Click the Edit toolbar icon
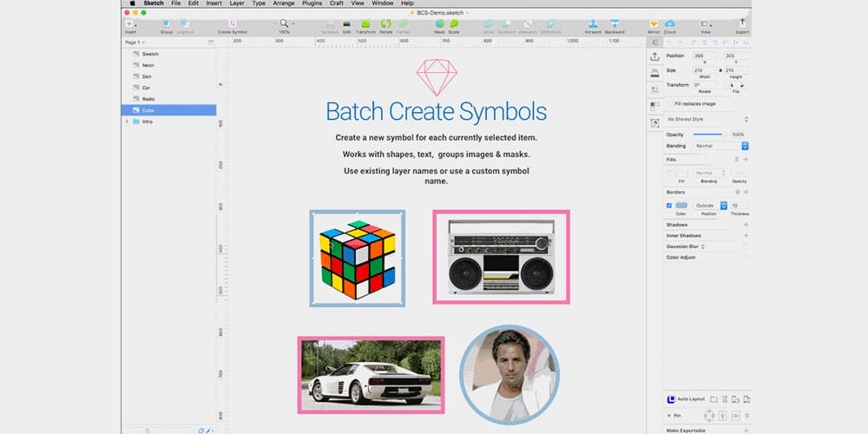Viewport: 868px width, 434px height. pyautogui.click(x=346, y=23)
